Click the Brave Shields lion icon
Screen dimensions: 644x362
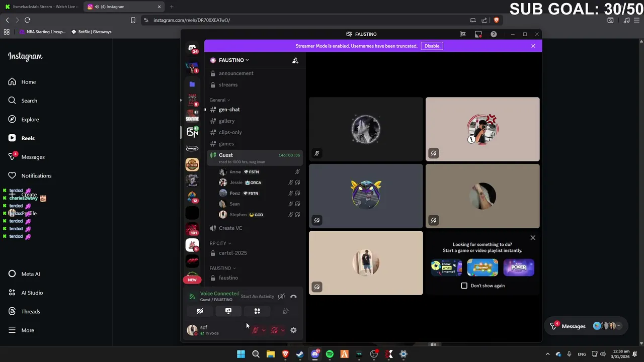click(x=496, y=20)
